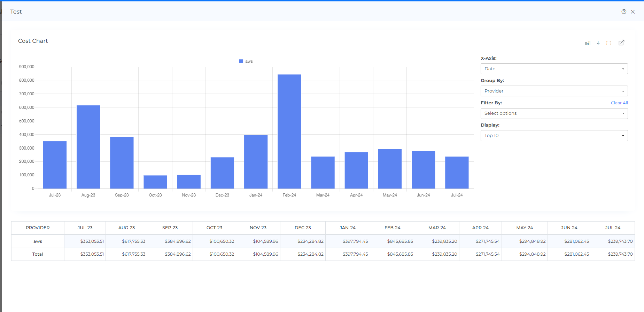Click the bar chart type icon
The width and height of the screenshot is (644, 312).
588,43
